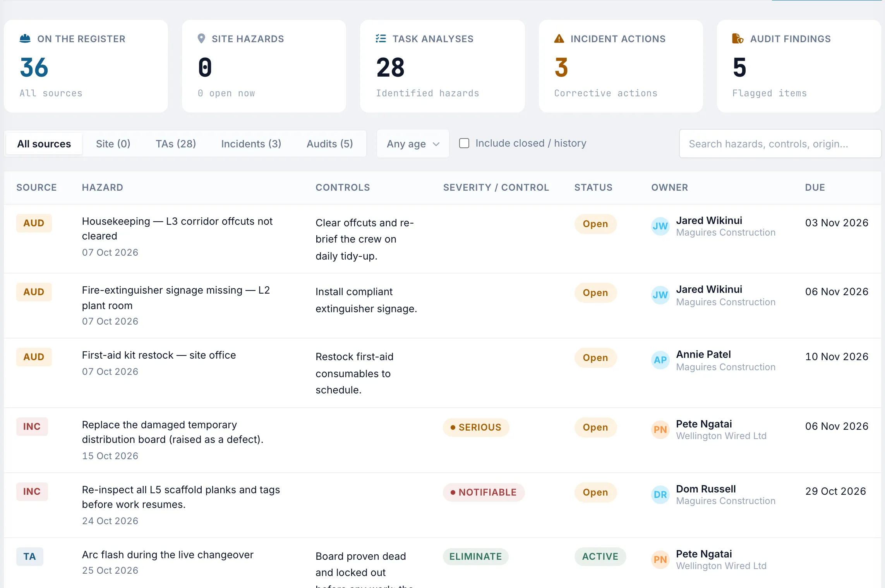Click INC tag on the scaffold planks row
This screenshot has width=885, height=588.
(x=32, y=492)
